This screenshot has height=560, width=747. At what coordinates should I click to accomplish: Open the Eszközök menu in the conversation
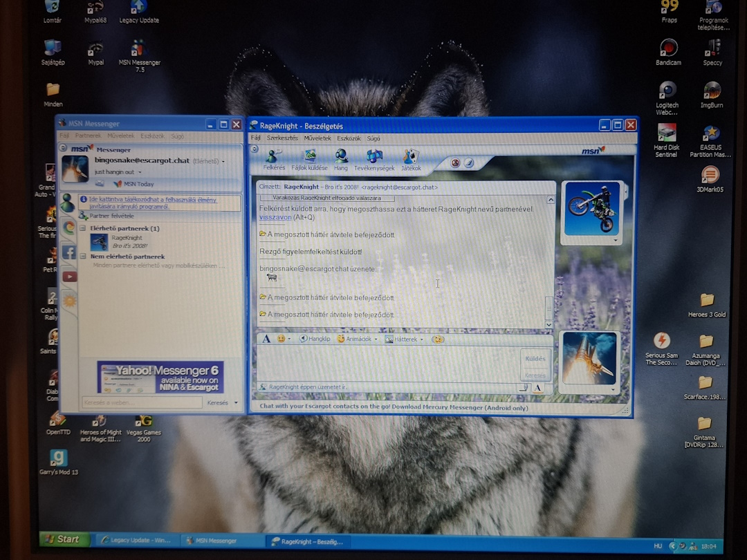click(349, 138)
